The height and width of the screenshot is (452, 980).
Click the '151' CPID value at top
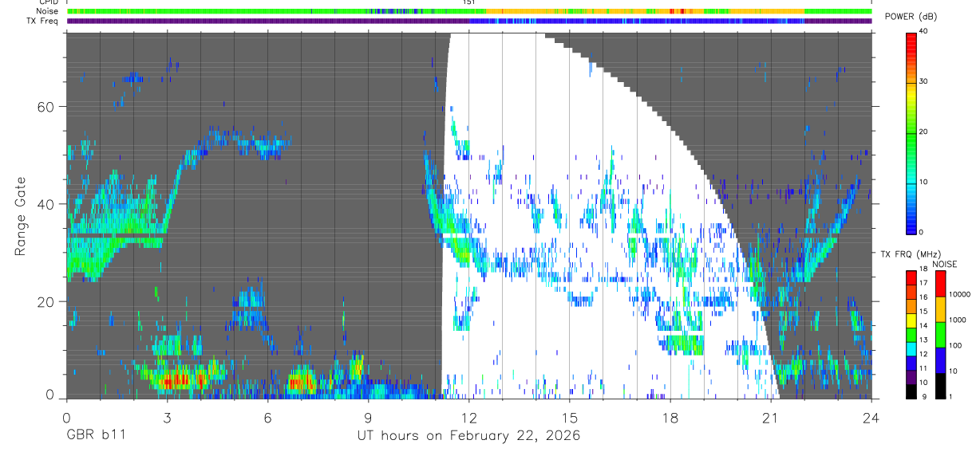pos(468,2)
